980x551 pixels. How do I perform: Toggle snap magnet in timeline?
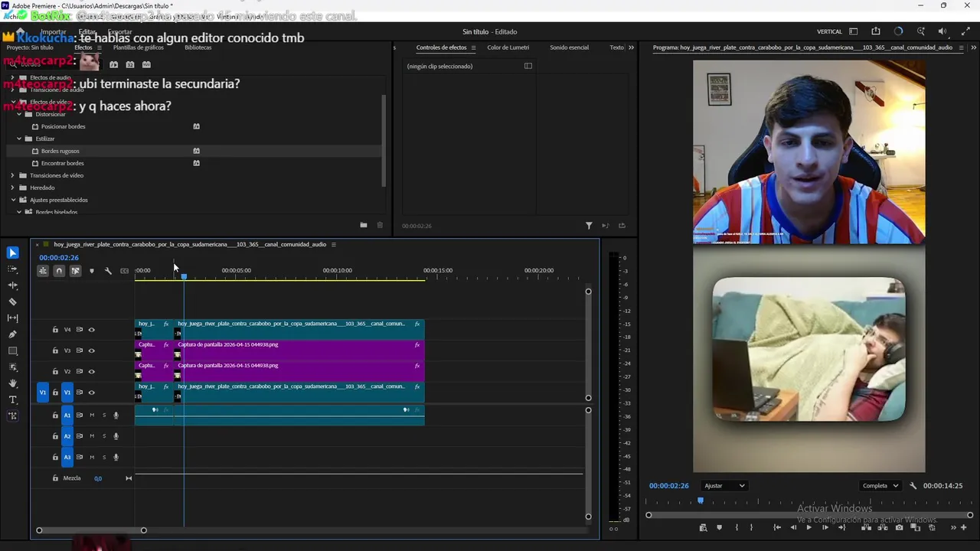click(59, 271)
